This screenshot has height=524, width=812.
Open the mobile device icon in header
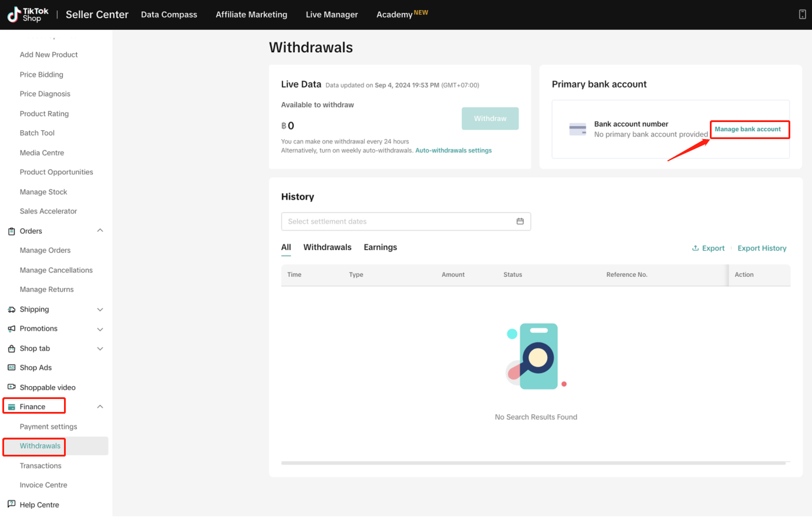(x=802, y=15)
